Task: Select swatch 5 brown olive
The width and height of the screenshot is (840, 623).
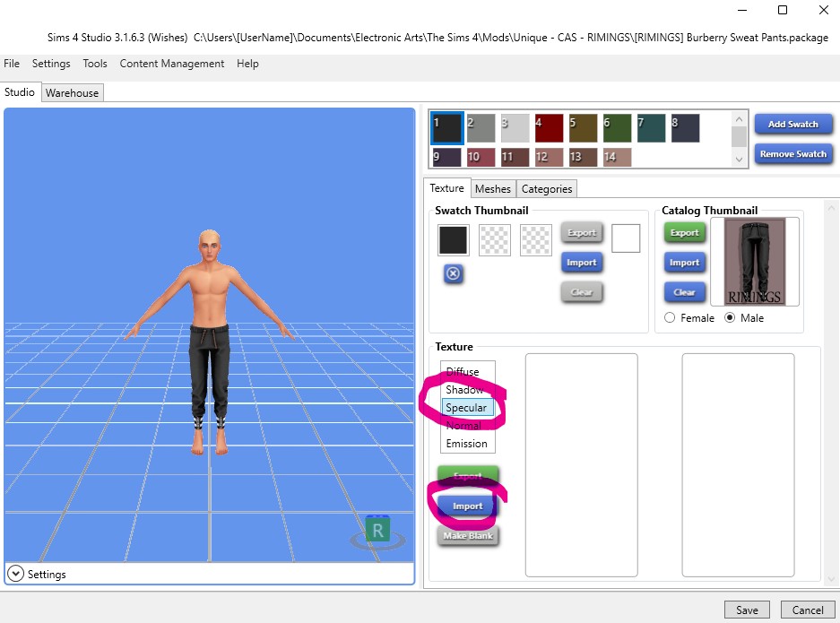Action: tap(584, 128)
